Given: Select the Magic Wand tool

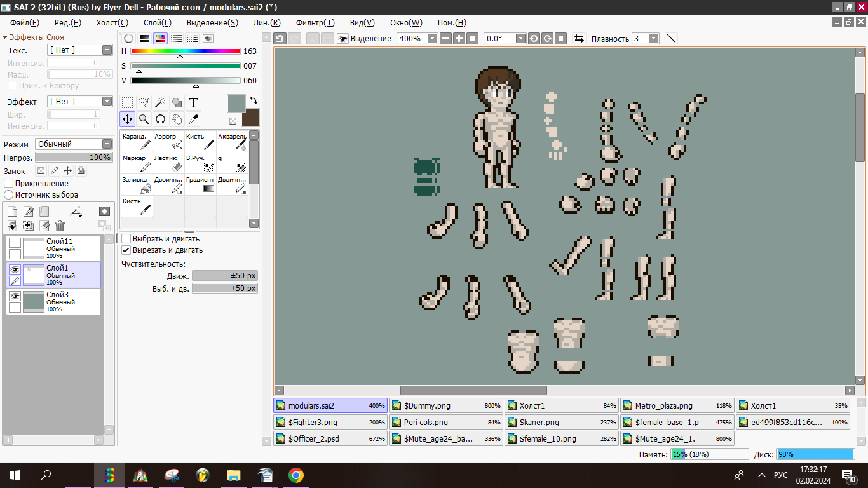Looking at the screenshot, I should [161, 102].
